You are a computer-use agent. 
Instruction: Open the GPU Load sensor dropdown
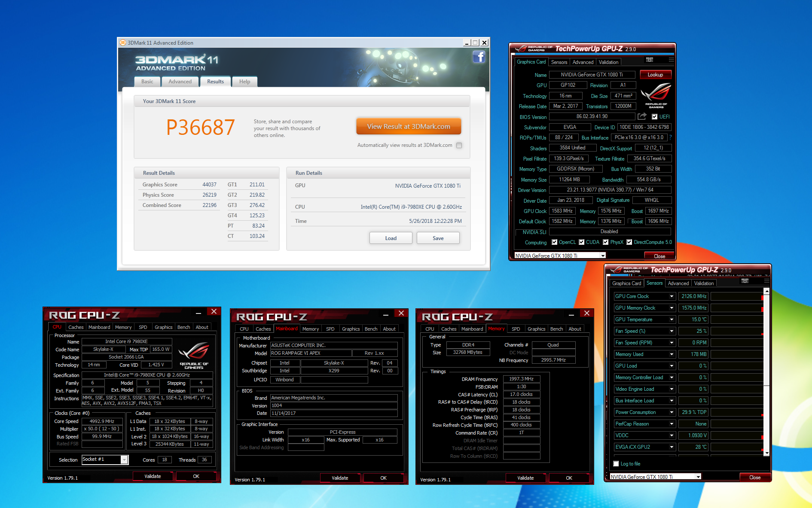[x=672, y=366]
